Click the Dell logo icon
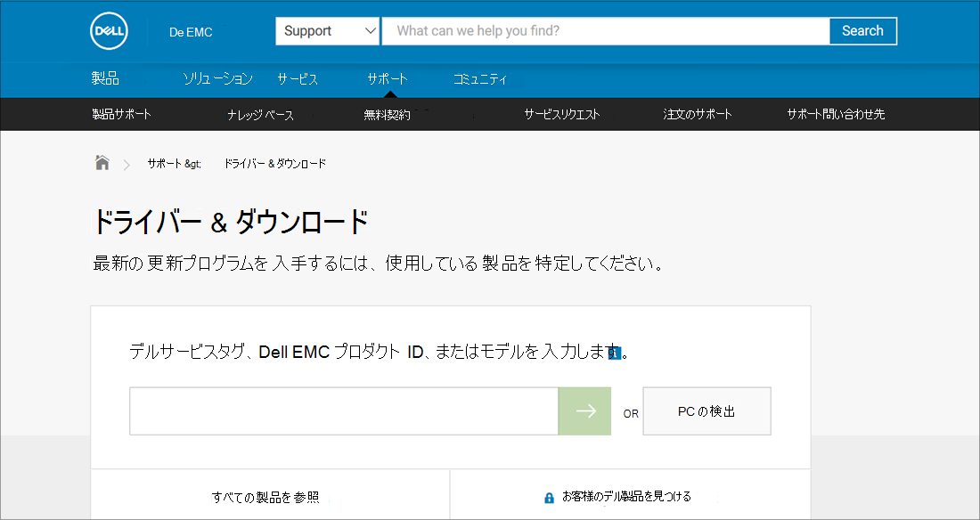This screenshot has height=520, width=980. pyautogui.click(x=110, y=30)
